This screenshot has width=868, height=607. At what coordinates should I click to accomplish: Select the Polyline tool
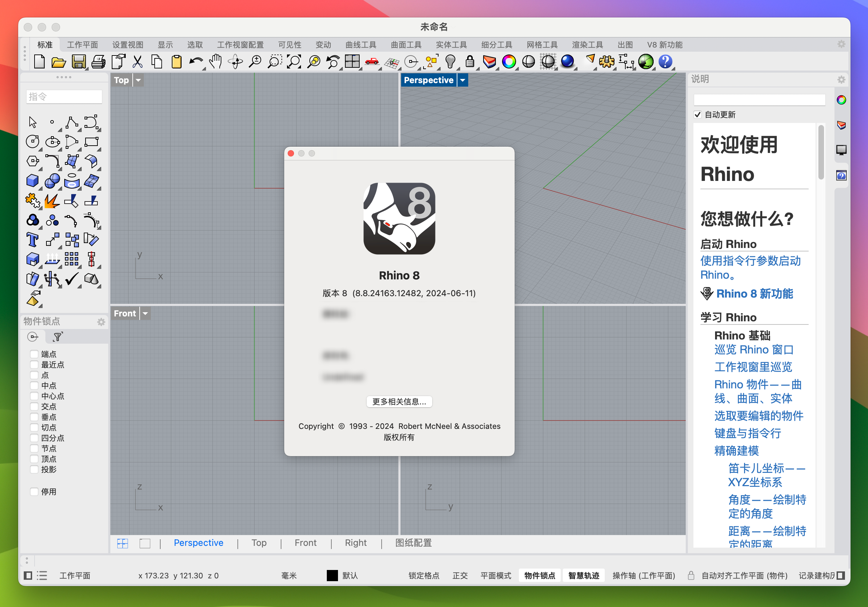click(72, 123)
